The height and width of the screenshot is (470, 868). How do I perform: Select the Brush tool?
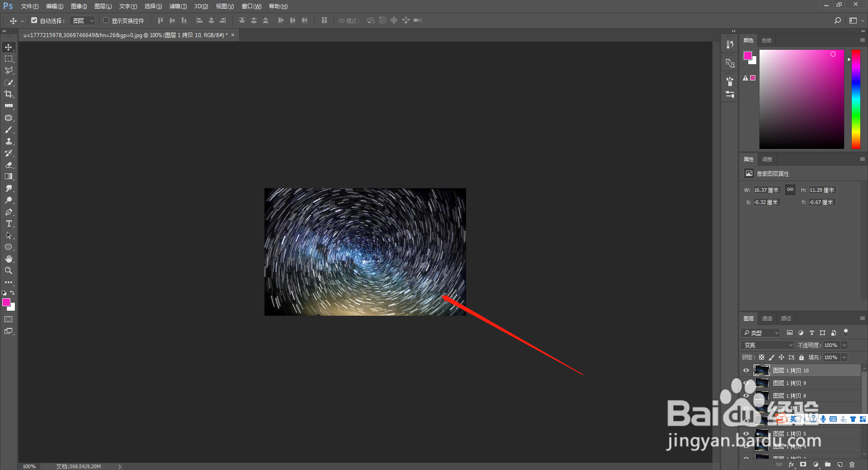click(x=9, y=129)
